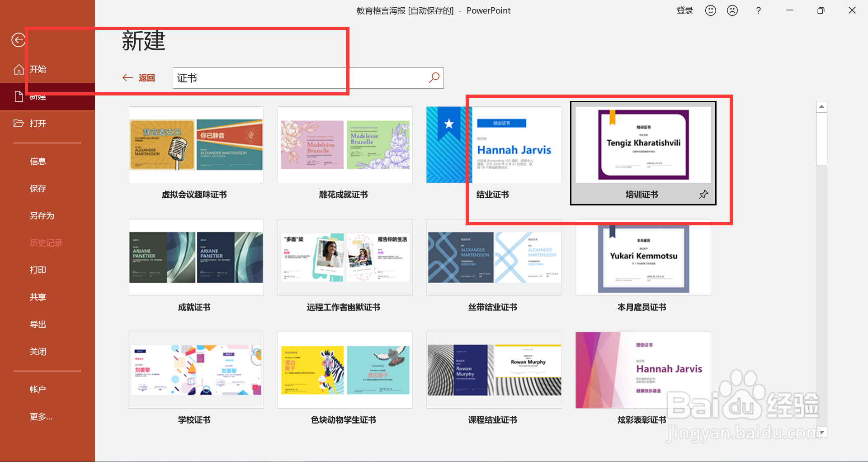The width and height of the screenshot is (868, 462).
Task: Restore down the PowerPoint window
Action: point(821,10)
